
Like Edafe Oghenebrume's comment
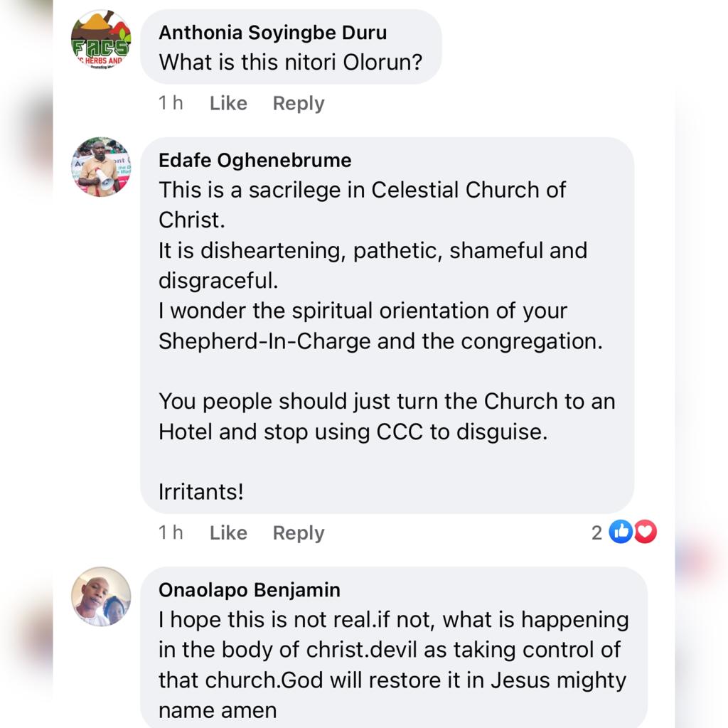tap(228, 532)
